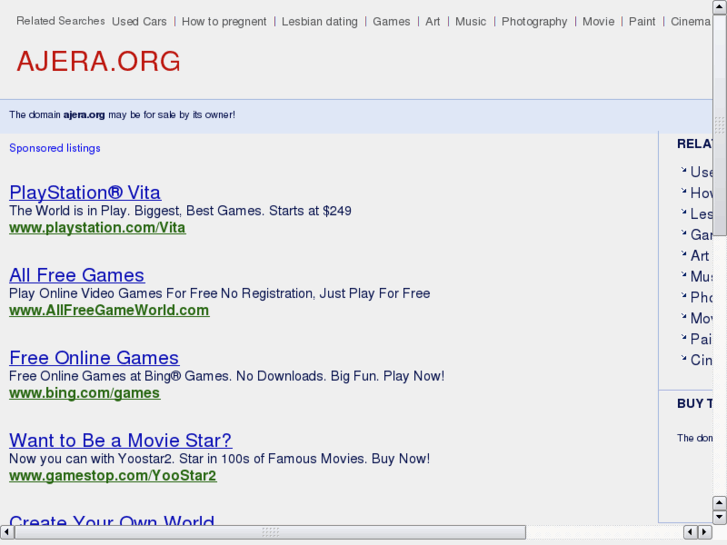Click the arrow bullet beside sidebar Use
Image resolution: width=727 pixels, height=545 pixels.
coord(683,170)
